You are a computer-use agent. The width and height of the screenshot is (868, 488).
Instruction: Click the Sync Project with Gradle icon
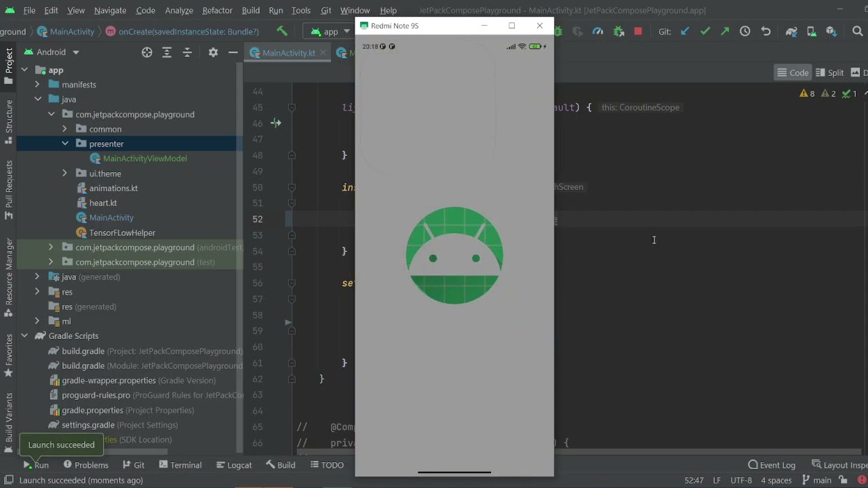click(x=791, y=31)
